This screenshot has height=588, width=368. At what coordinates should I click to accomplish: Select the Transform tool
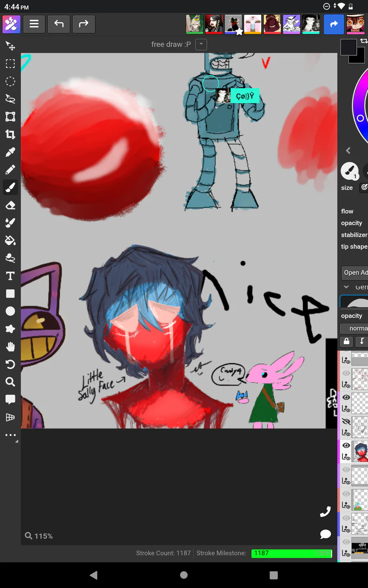point(10,117)
